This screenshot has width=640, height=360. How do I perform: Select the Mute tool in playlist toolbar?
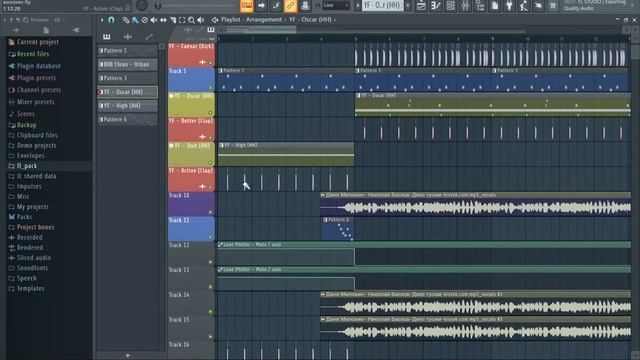154,20
